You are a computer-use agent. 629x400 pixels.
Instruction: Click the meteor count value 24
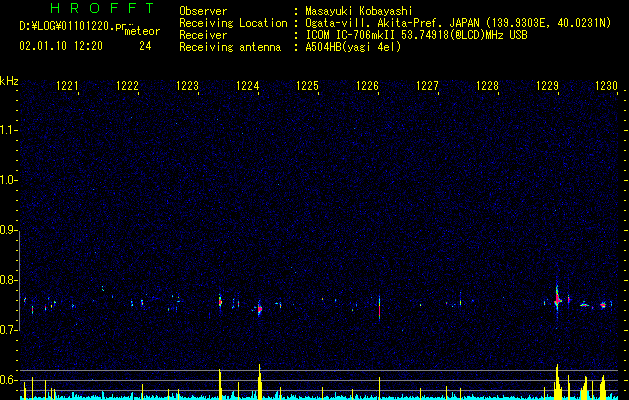point(145,46)
